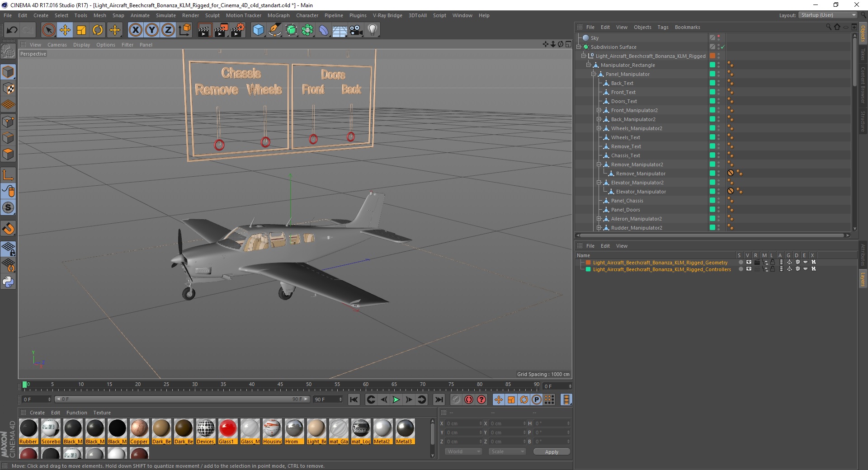Select the Sky object

point(594,38)
